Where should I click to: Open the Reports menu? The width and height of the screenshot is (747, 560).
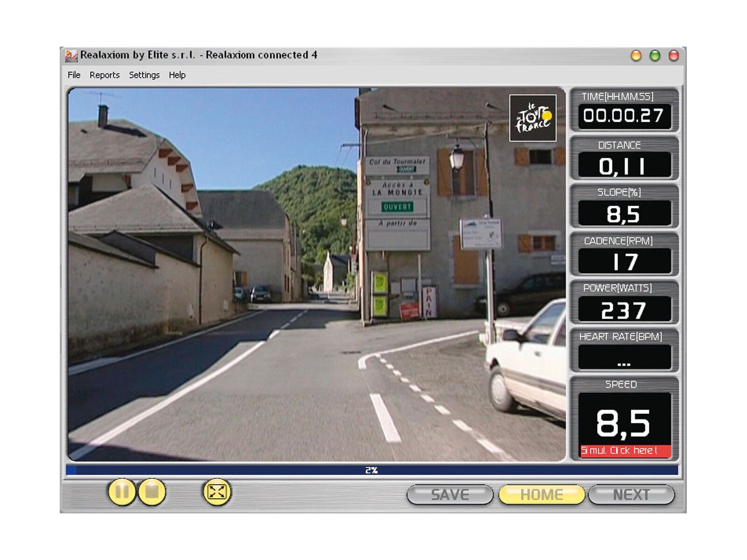point(105,75)
